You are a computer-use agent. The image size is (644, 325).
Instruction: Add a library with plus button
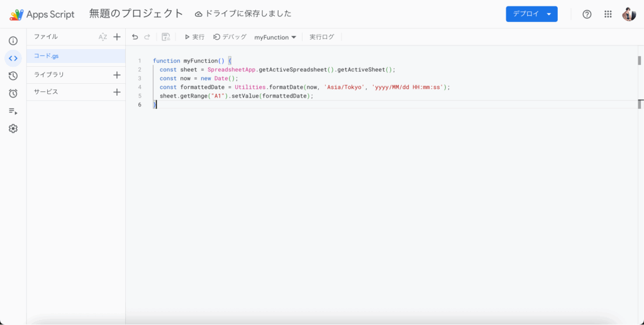point(116,75)
